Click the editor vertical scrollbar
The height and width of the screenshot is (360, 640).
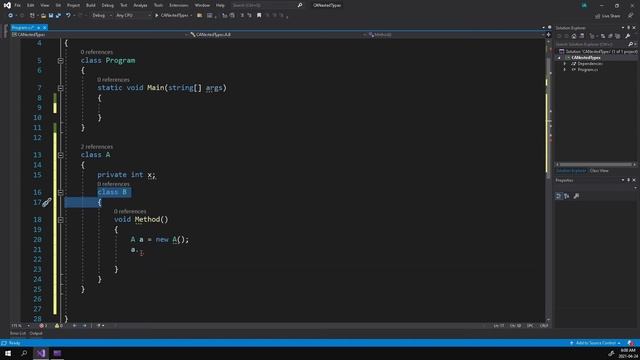pyautogui.click(x=548, y=180)
